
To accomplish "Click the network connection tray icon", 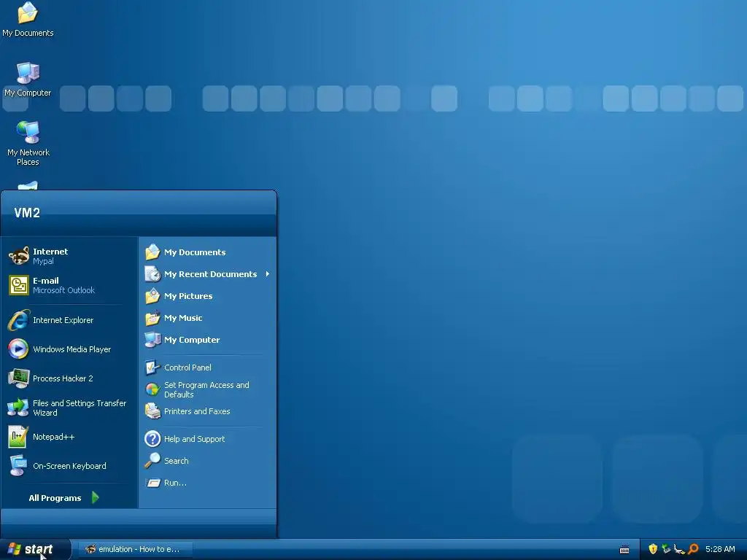I will click(679, 549).
